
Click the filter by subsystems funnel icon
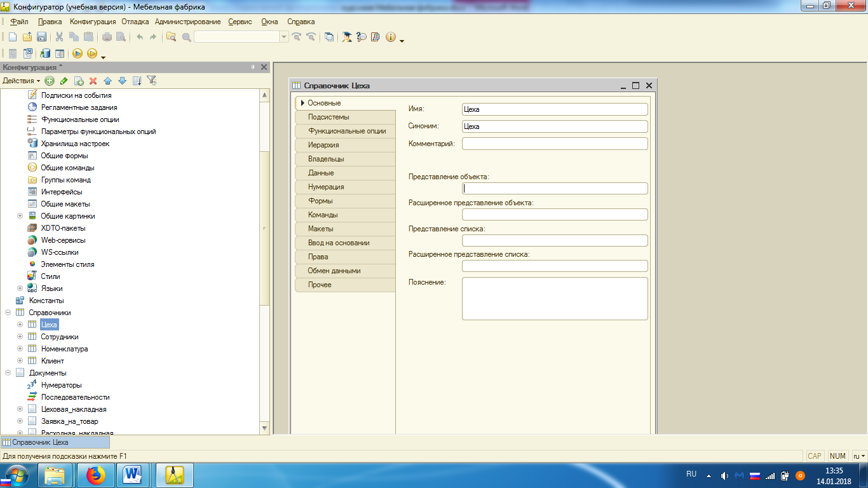click(151, 81)
